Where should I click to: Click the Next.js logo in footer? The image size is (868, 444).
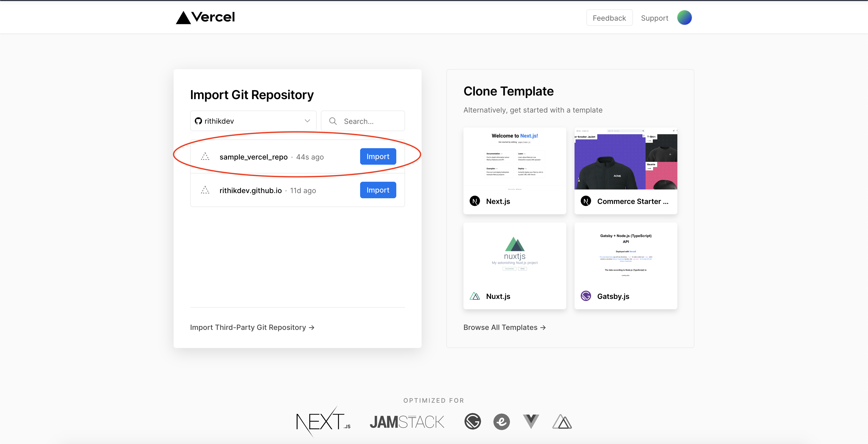point(323,422)
